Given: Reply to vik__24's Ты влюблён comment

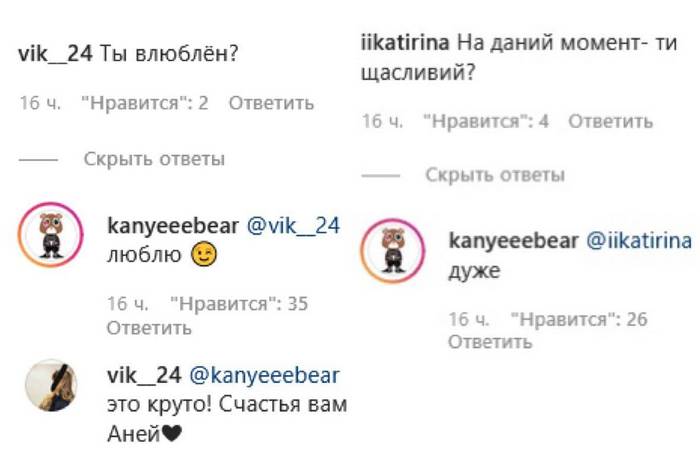Looking at the screenshot, I should [271, 103].
